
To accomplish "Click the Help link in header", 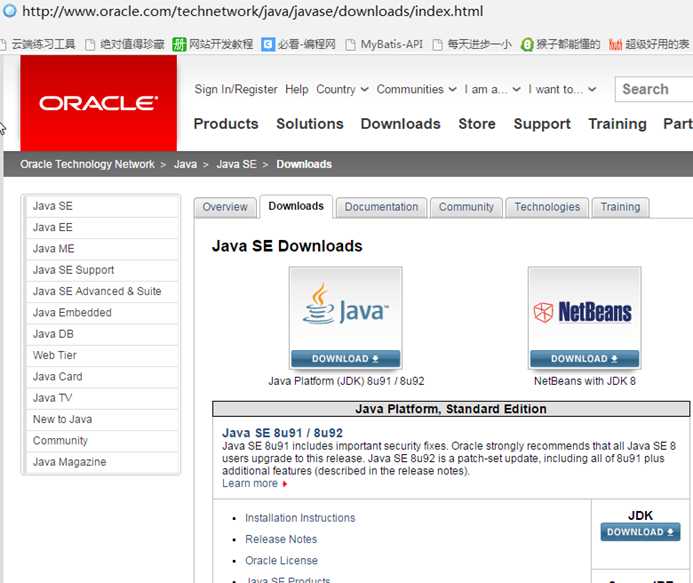I will pos(297,89).
